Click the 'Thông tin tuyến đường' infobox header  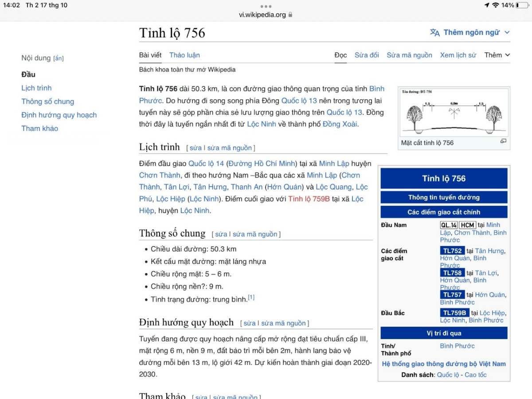[x=444, y=197]
